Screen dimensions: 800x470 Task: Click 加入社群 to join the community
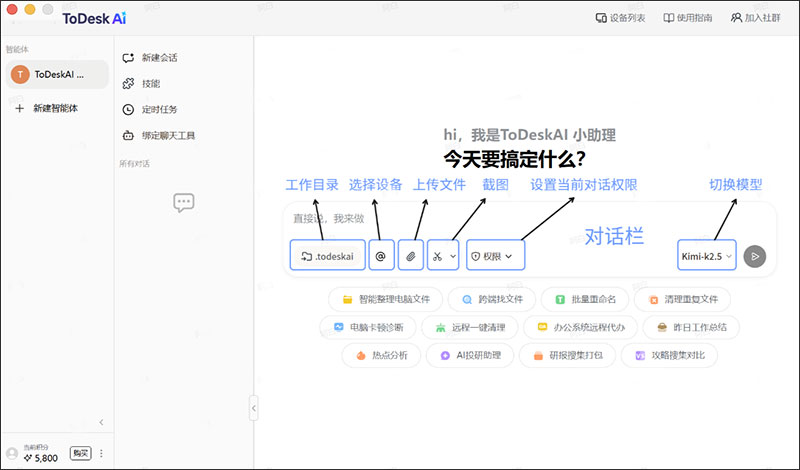[755, 18]
